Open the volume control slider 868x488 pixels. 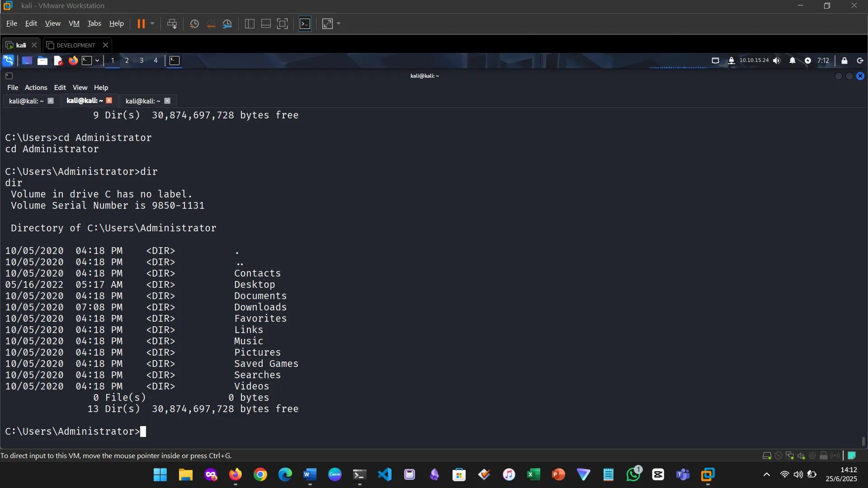click(777, 61)
